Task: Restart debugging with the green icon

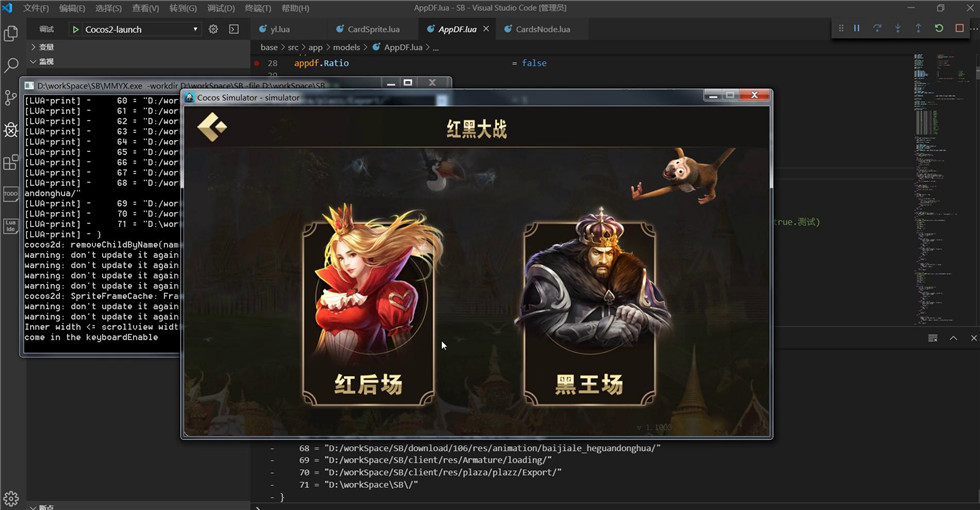Action: pyautogui.click(x=939, y=28)
